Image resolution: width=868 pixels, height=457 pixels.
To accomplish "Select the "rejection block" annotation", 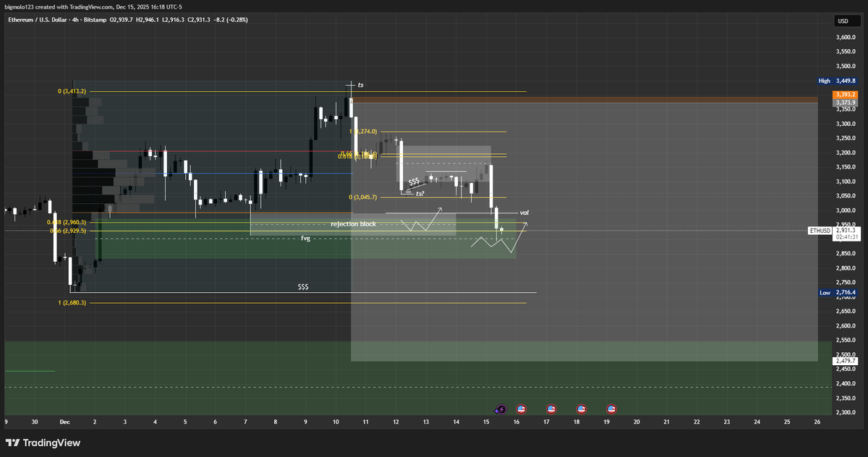I will [354, 224].
